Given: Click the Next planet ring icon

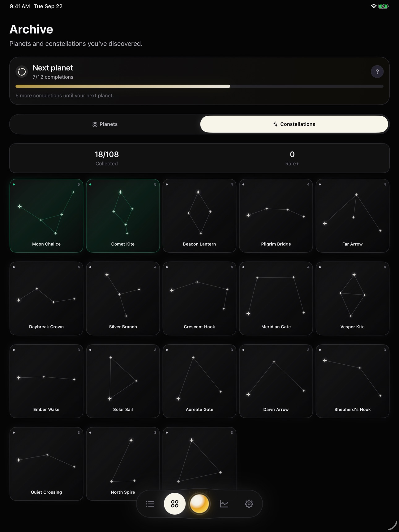Looking at the screenshot, I should point(22,72).
